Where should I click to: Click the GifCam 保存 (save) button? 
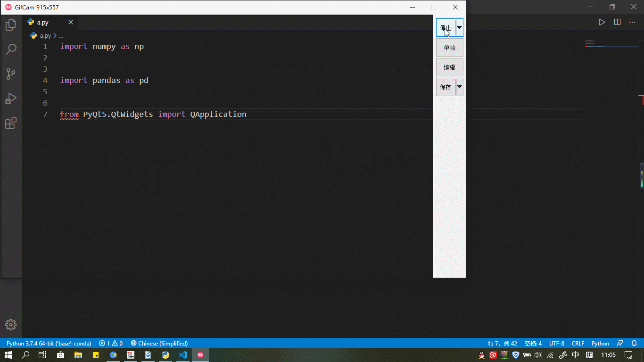446,87
